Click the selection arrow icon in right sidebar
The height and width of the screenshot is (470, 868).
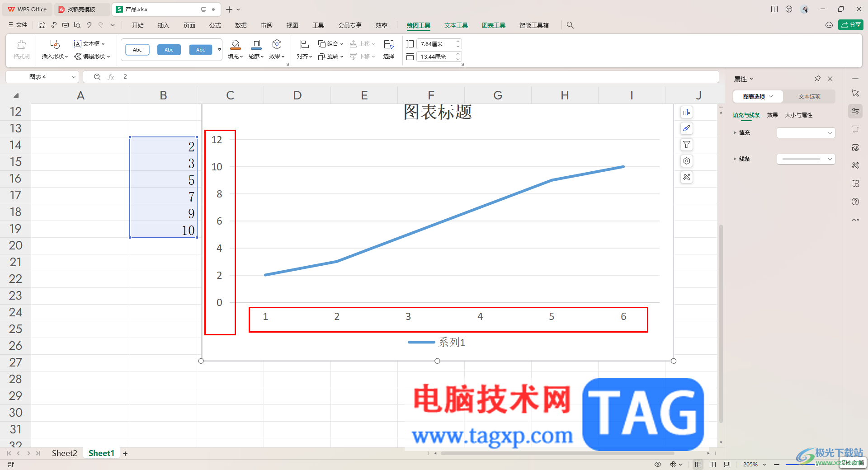pyautogui.click(x=855, y=93)
